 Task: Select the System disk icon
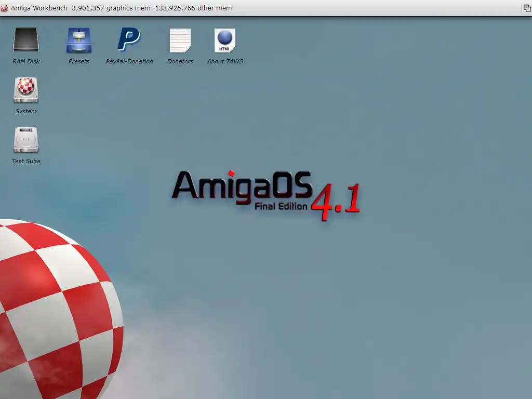(26, 90)
